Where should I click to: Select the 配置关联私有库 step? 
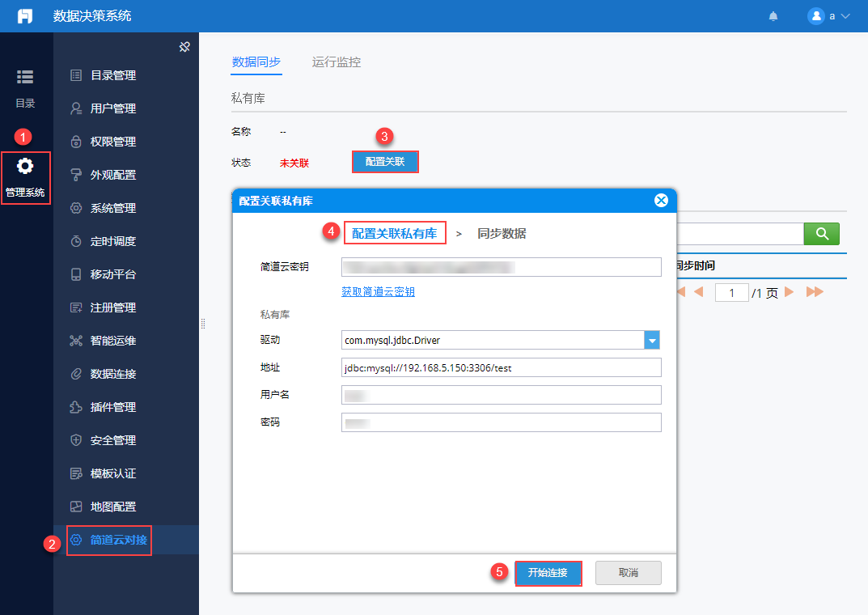(x=395, y=234)
